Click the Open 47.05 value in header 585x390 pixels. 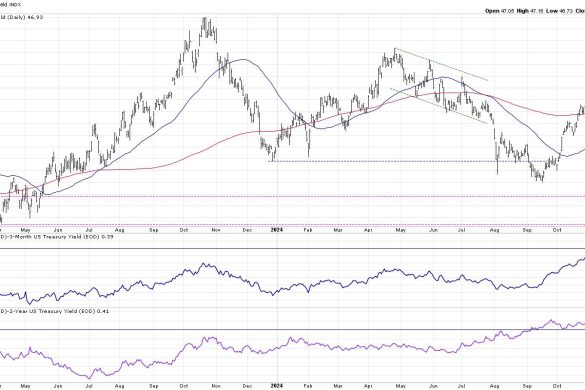point(500,11)
